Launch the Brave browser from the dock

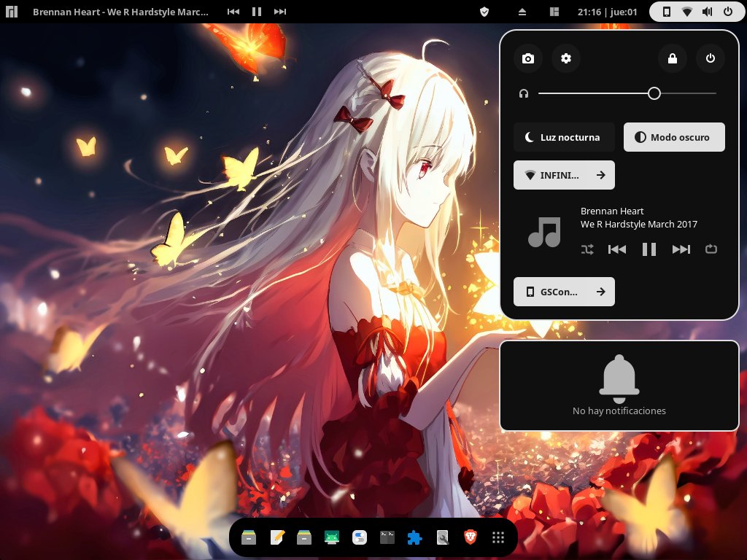click(469, 537)
